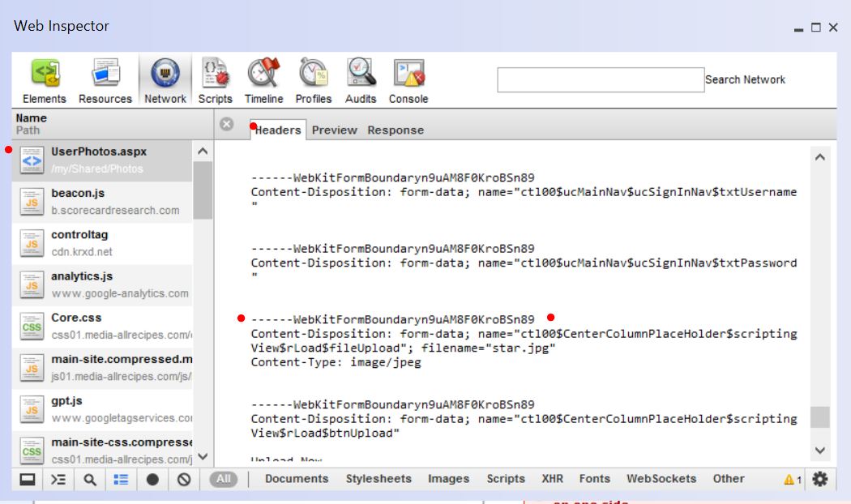The image size is (851, 504).
Task: Click the Search Network input field
Action: coord(601,79)
